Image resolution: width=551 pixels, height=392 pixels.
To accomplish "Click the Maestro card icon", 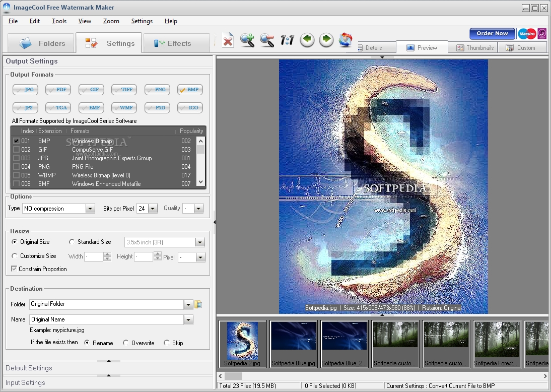I will (x=527, y=34).
